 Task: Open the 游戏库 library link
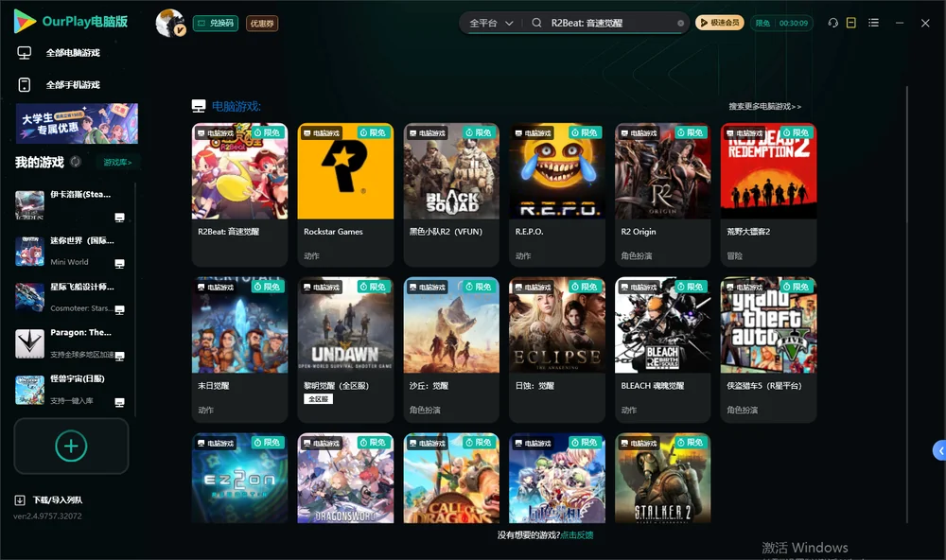117,163
